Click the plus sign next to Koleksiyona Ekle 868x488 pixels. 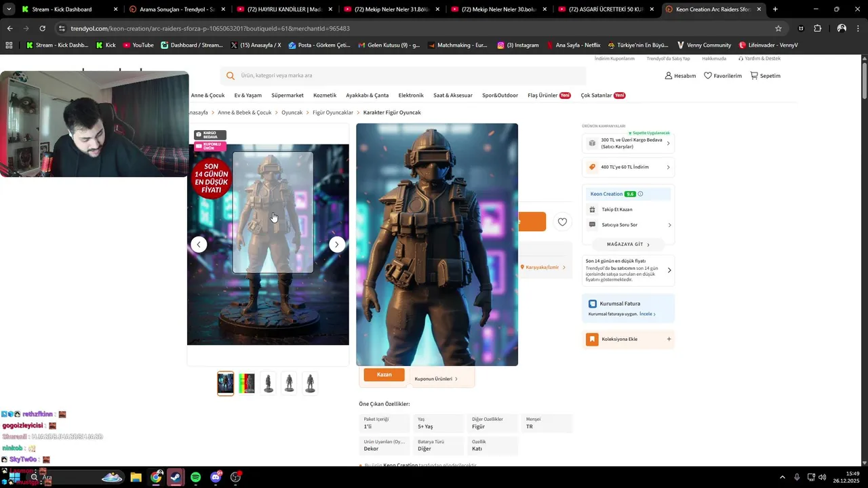(669, 339)
